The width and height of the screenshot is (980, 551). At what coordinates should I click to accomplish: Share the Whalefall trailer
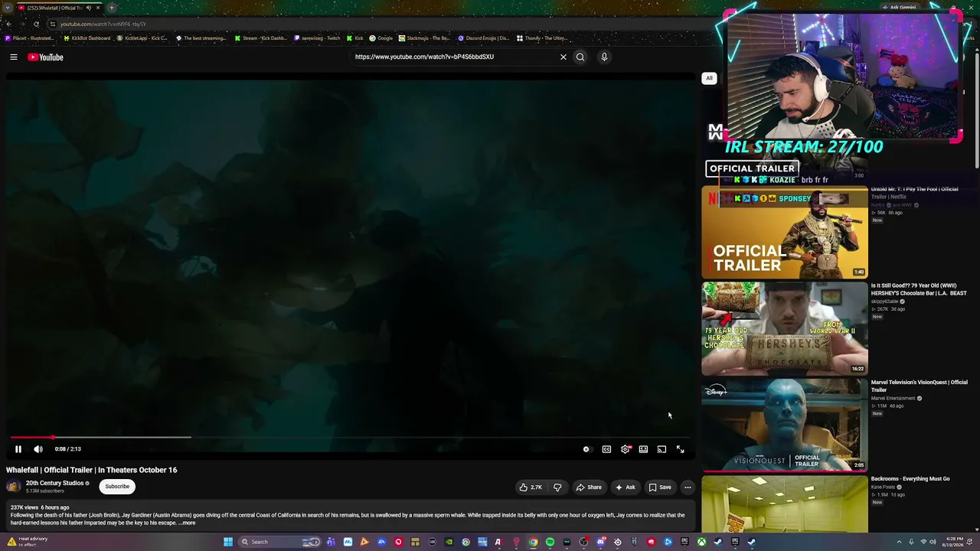tap(589, 487)
